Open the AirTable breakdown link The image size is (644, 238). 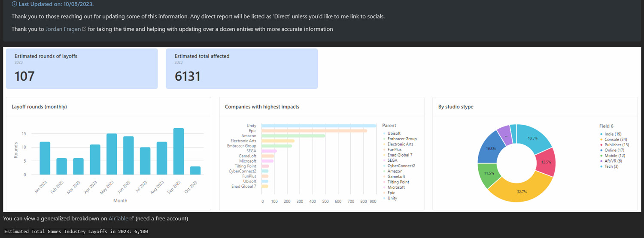coord(118,219)
